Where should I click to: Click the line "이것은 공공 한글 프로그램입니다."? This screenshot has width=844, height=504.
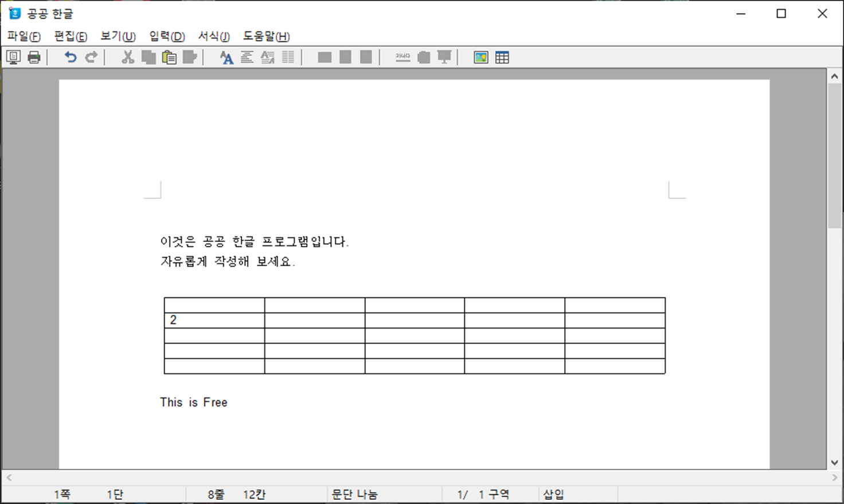pos(255,241)
